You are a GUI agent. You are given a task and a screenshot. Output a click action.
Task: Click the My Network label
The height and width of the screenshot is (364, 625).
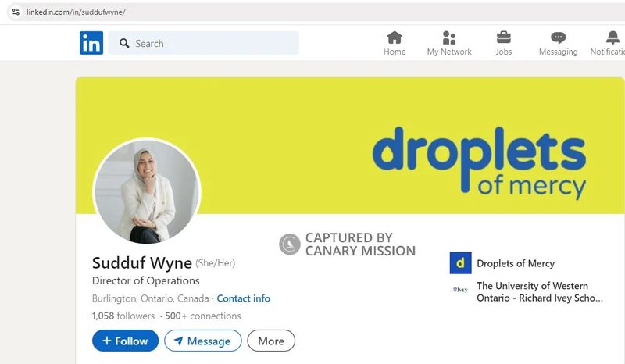point(449,52)
